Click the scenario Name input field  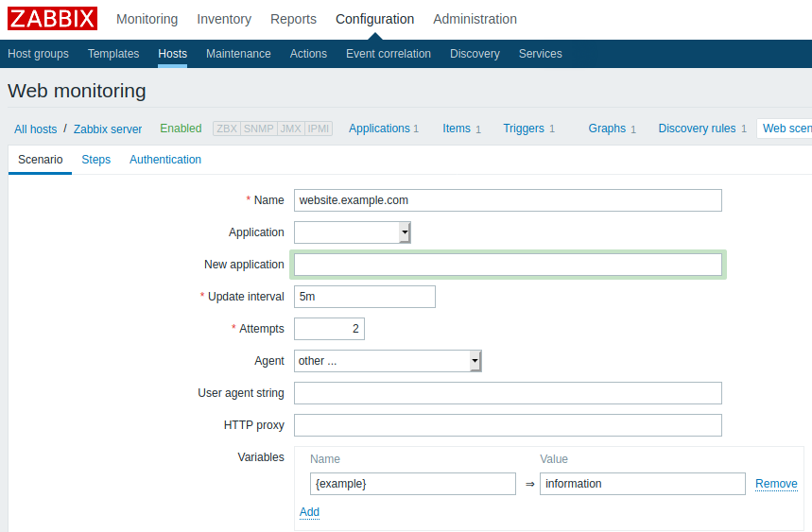(508, 200)
